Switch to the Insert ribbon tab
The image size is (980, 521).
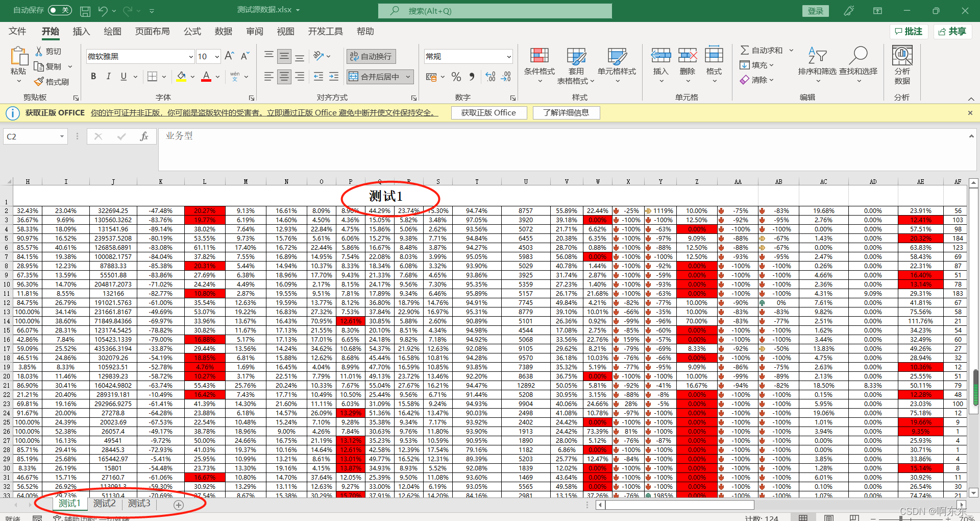pos(81,32)
